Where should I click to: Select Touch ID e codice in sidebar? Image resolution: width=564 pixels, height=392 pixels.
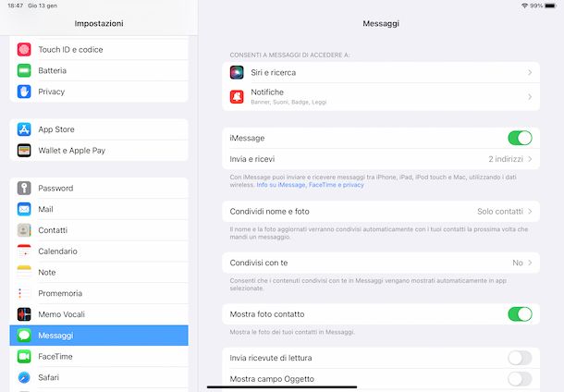[99, 49]
